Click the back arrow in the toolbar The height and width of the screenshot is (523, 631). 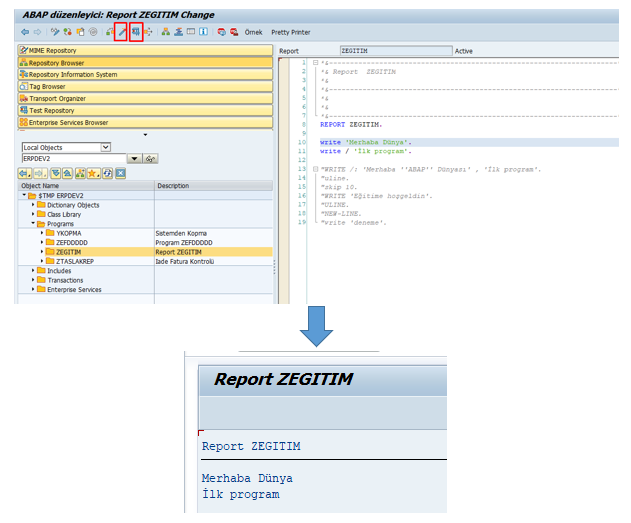click(25, 32)
